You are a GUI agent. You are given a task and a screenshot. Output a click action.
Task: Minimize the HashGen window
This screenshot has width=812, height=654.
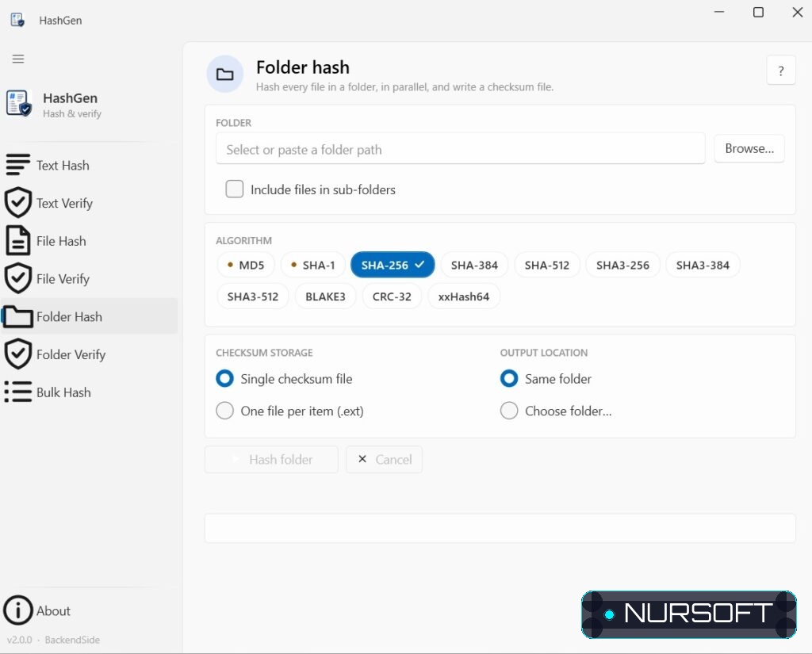(x=718, y=12)
